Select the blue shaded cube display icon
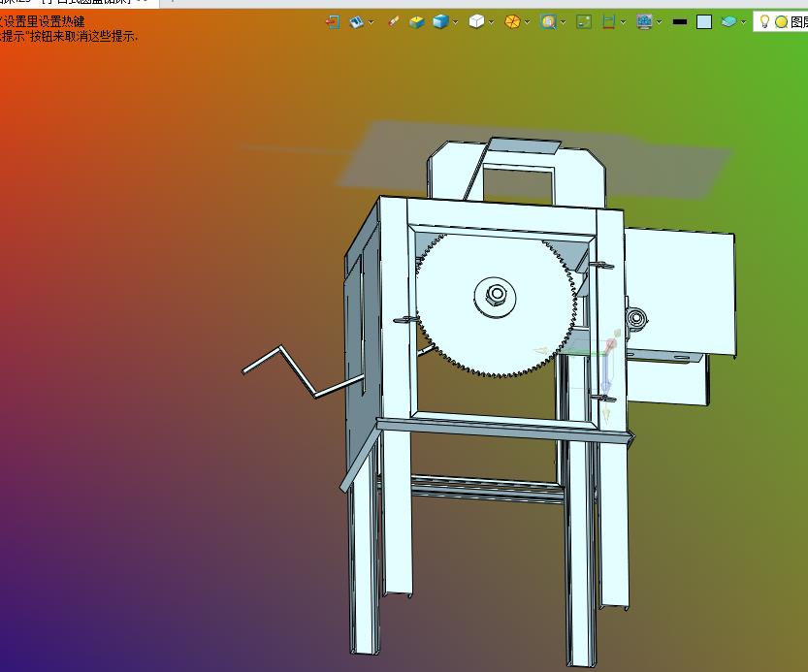Image resolution: width=808 pixels, height=672 pixels. (440, 22)
